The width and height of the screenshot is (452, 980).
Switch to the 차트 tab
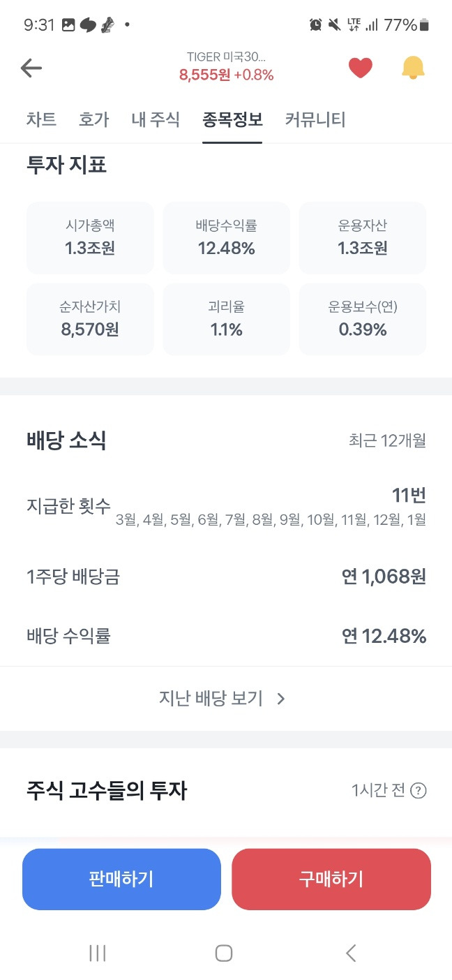[41, 119]
